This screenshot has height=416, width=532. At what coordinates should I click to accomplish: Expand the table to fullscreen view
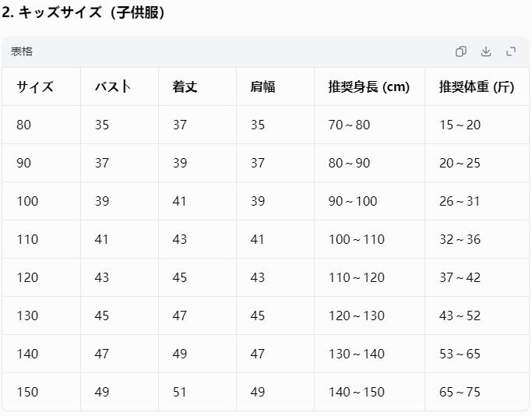511,51
